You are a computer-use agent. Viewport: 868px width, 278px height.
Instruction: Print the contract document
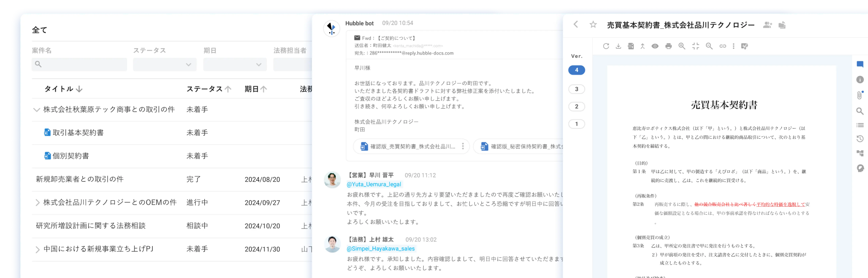[x=668, y=46]
